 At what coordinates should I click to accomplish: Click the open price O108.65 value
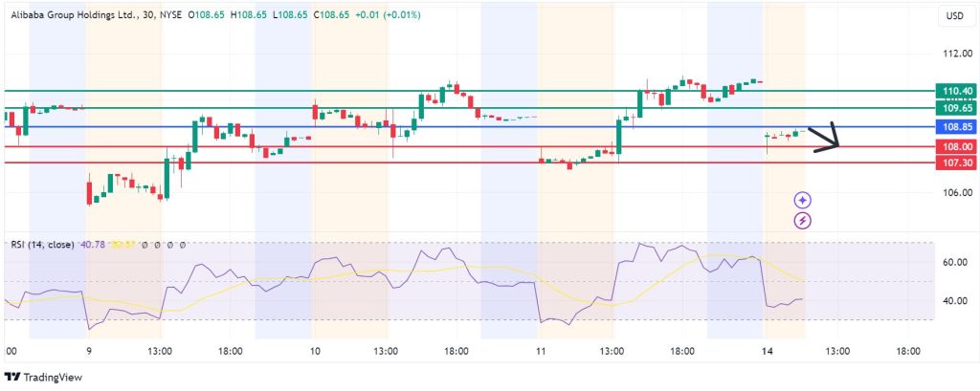click(x=208, y=15)
